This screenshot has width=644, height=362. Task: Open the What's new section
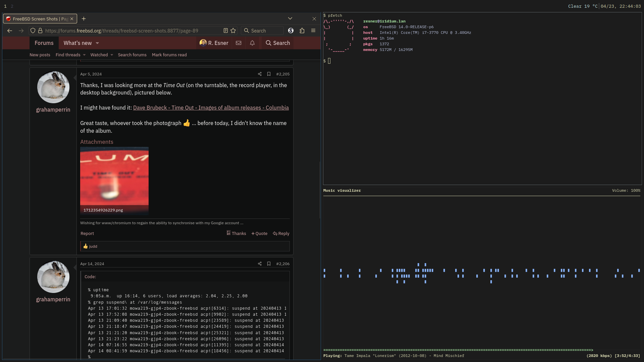click(77, 43)
